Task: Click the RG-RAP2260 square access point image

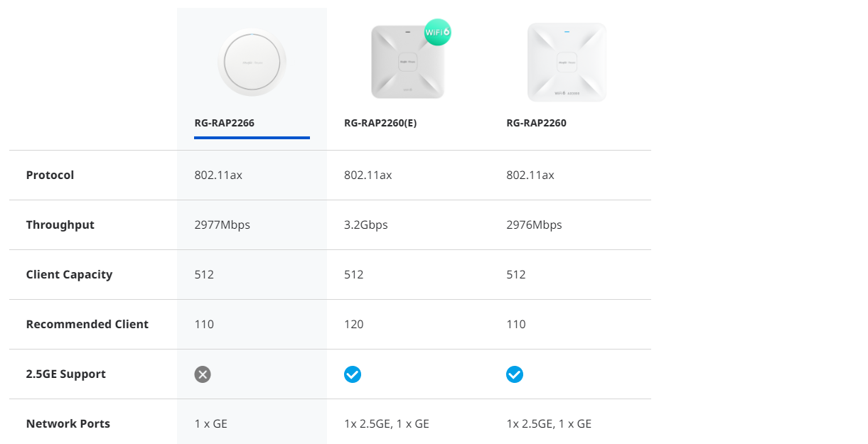Action: click(567, 62)
